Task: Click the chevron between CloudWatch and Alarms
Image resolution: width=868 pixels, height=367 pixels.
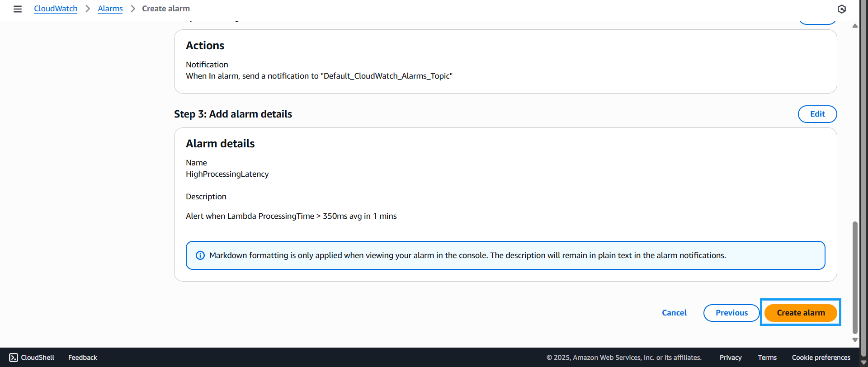Action: tap(88, 9)
